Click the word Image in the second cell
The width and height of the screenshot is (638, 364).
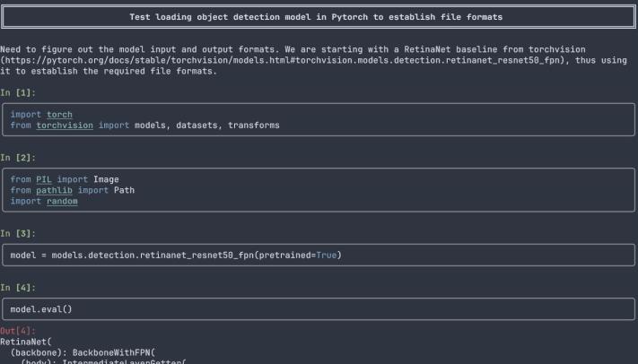tap(106, 179)
